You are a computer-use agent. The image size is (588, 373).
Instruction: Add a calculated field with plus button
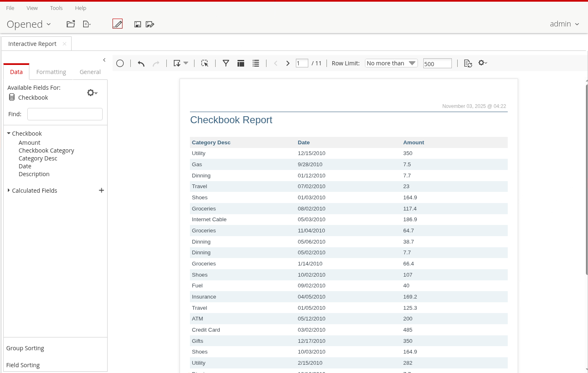(101, 190)
